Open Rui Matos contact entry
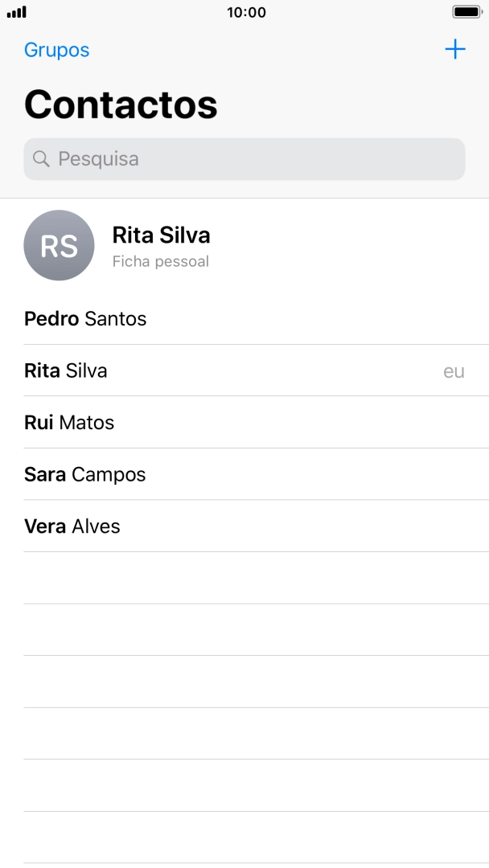489x868 pixels. (x=68, y=422)
